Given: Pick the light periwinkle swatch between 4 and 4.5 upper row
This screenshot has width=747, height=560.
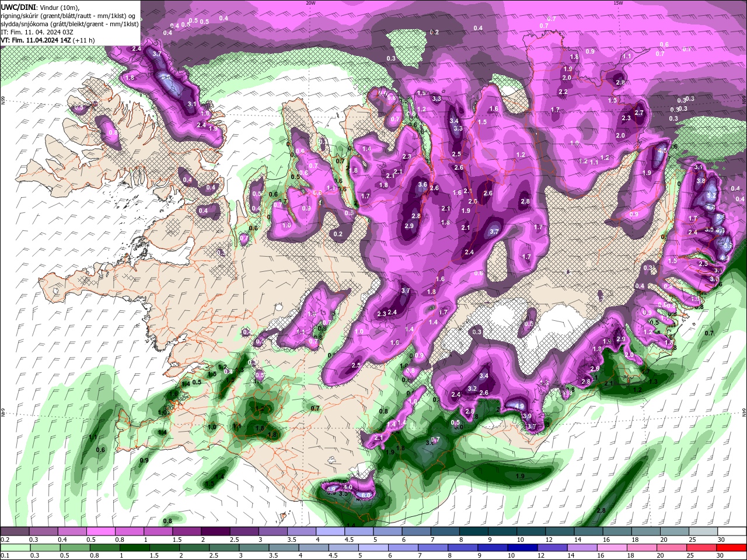Looking at the screenshot, I should coord(330,531).
